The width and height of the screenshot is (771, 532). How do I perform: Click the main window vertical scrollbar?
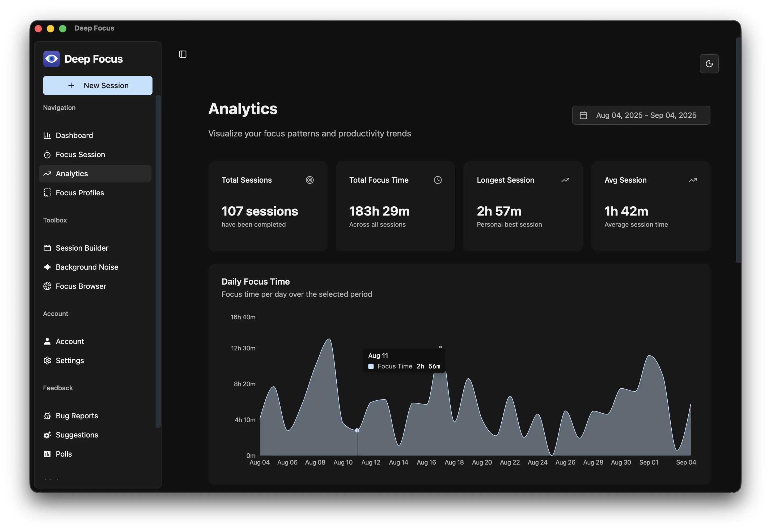point(738,150)
